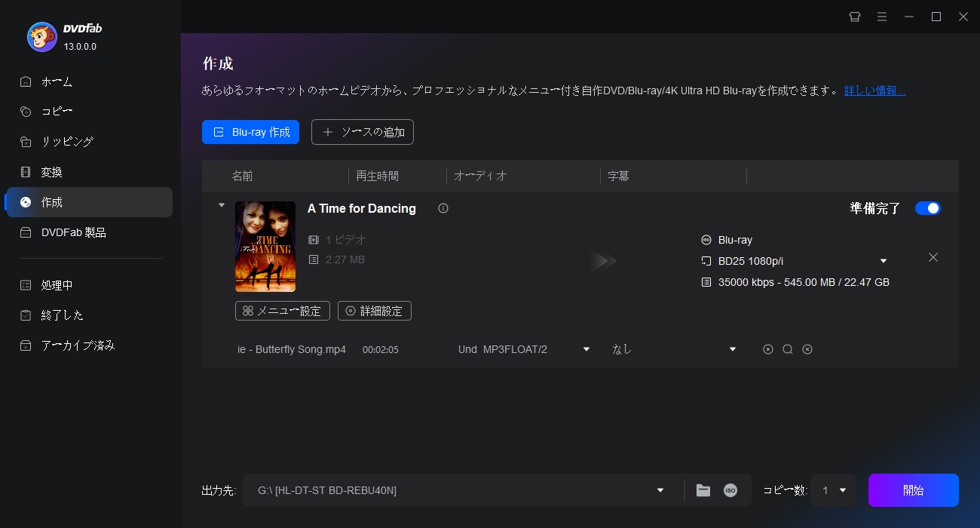Click the DVDFab 製品 box icon
Screen dimensions: 980x528
click(26, 232)
